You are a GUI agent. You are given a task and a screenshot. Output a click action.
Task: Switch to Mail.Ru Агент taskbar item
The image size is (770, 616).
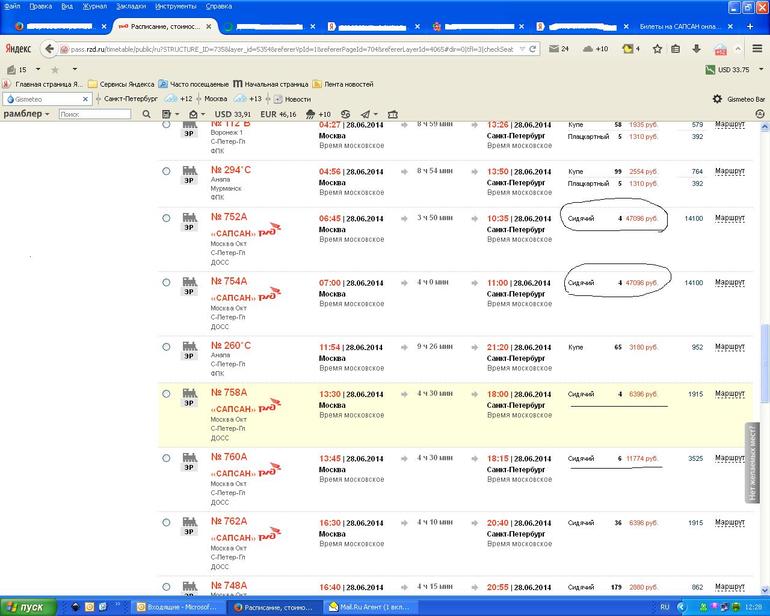[370, 607]
